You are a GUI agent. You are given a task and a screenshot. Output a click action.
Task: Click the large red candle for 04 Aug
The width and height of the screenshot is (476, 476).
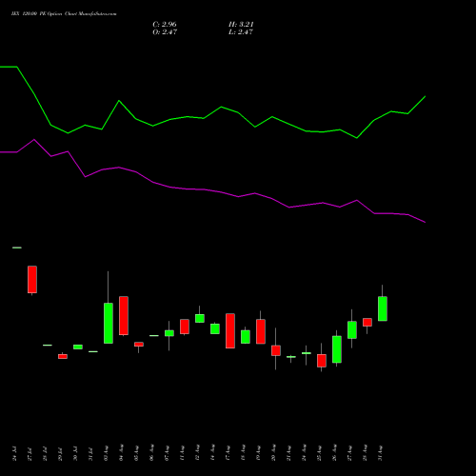click(x=124, y=315)
